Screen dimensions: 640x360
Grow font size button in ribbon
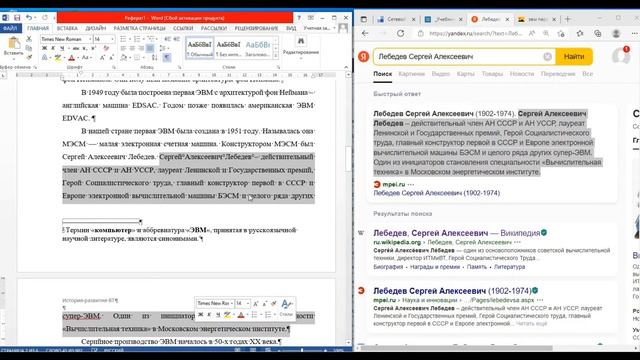[x=102, y=58]
